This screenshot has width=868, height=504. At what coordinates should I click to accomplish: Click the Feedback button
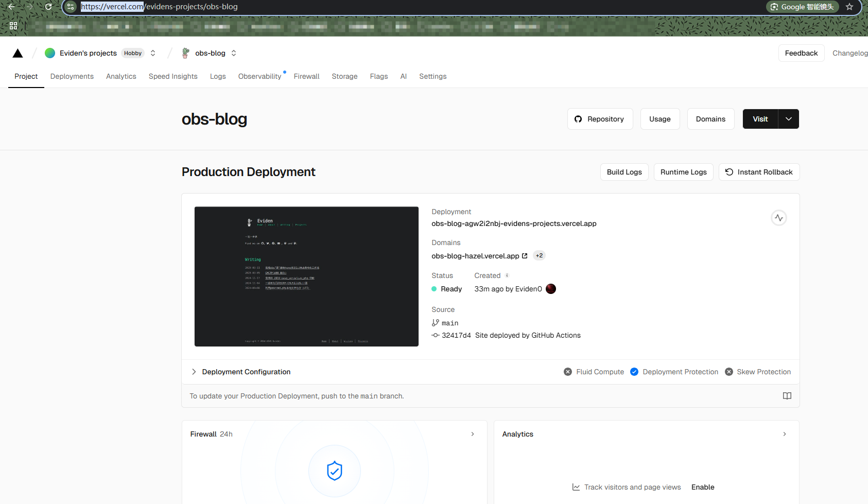click(801, 53)
